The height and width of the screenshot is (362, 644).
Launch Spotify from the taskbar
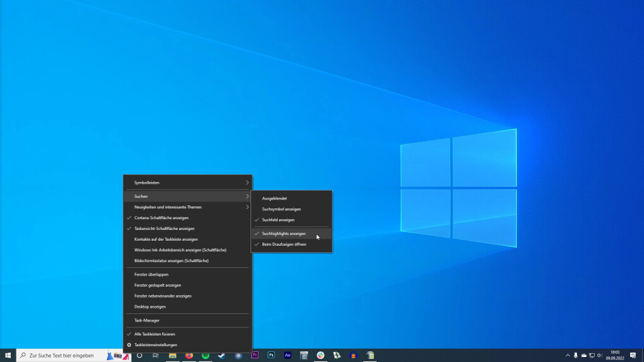(206, 356)
